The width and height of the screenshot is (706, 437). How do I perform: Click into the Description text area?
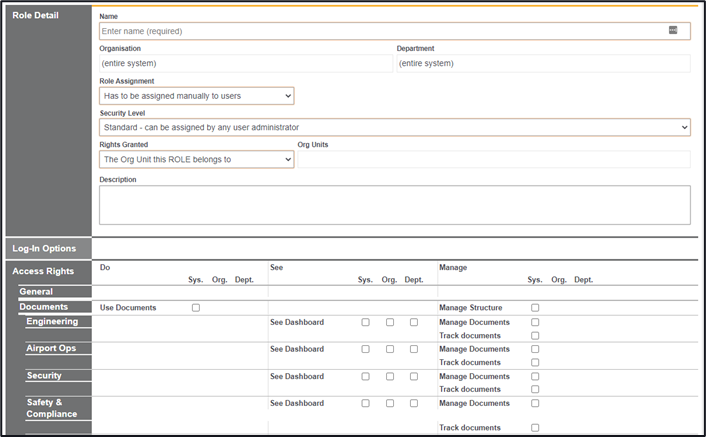(x=394, y=205)
